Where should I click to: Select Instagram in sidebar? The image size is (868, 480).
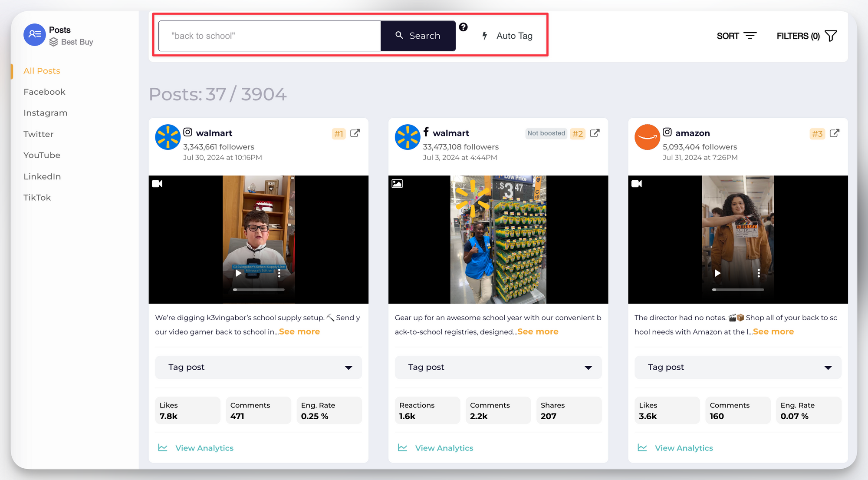point(46,113)
